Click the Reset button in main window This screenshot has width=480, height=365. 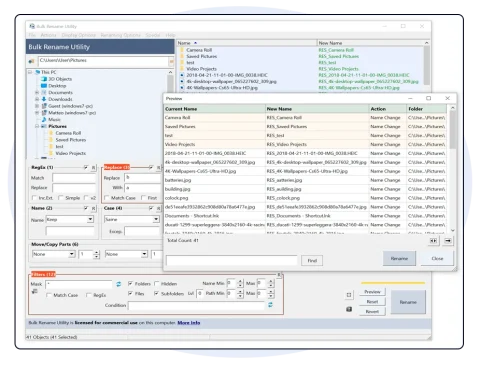(372, 302)
